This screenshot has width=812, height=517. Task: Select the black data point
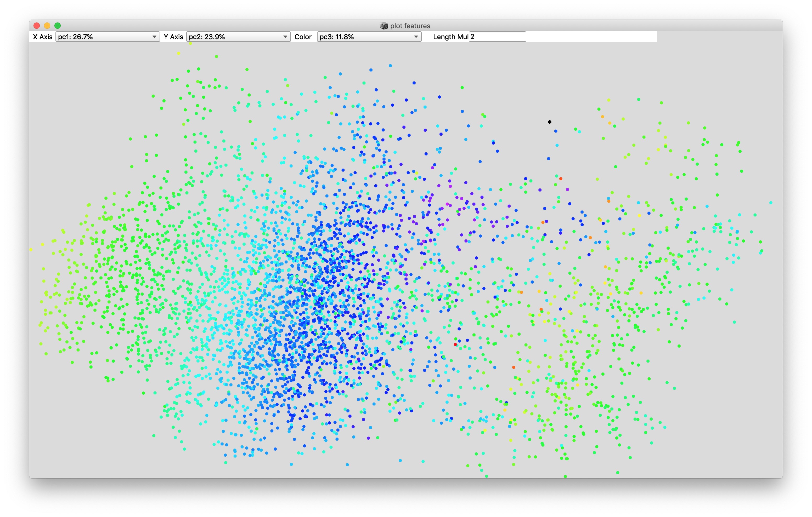(x=550, y=122)
